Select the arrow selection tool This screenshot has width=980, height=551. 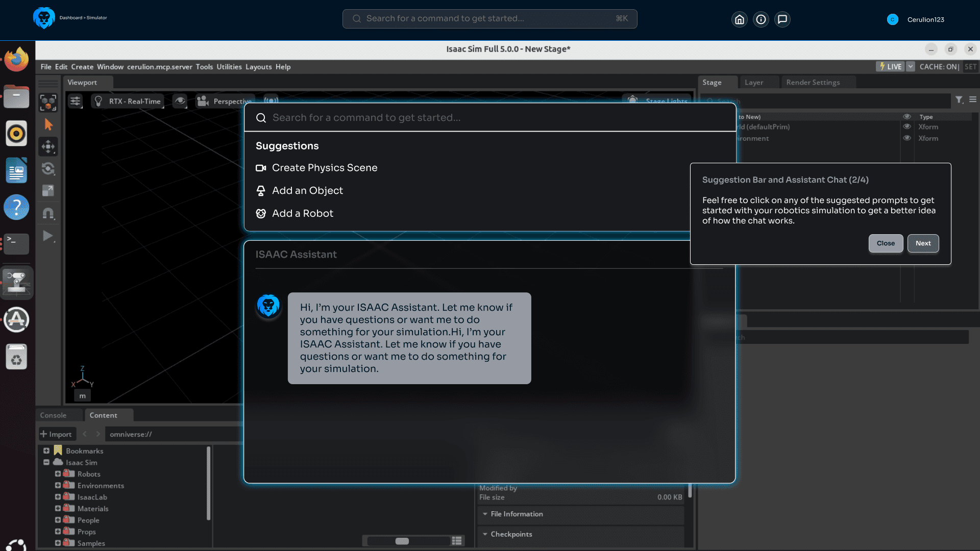[x=48, y=124]
